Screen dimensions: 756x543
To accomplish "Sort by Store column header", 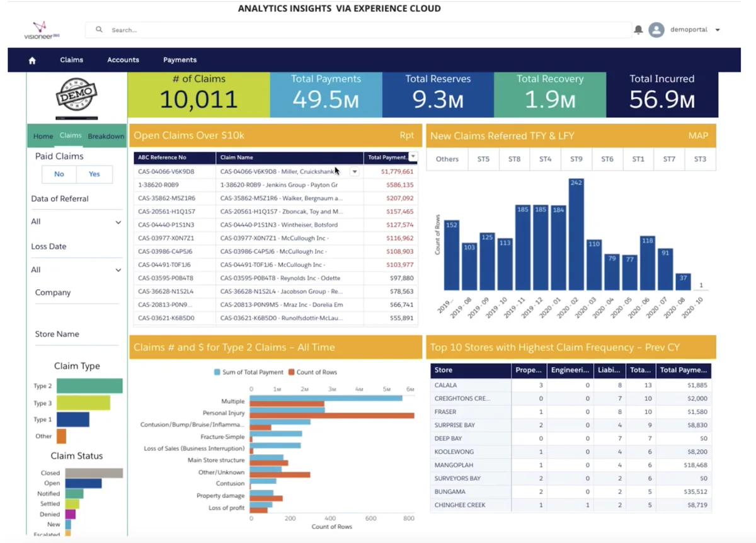I will 471,370.
